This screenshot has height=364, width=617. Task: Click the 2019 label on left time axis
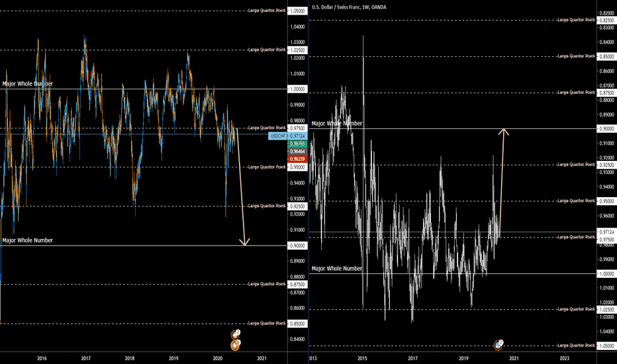click(173, 358)
